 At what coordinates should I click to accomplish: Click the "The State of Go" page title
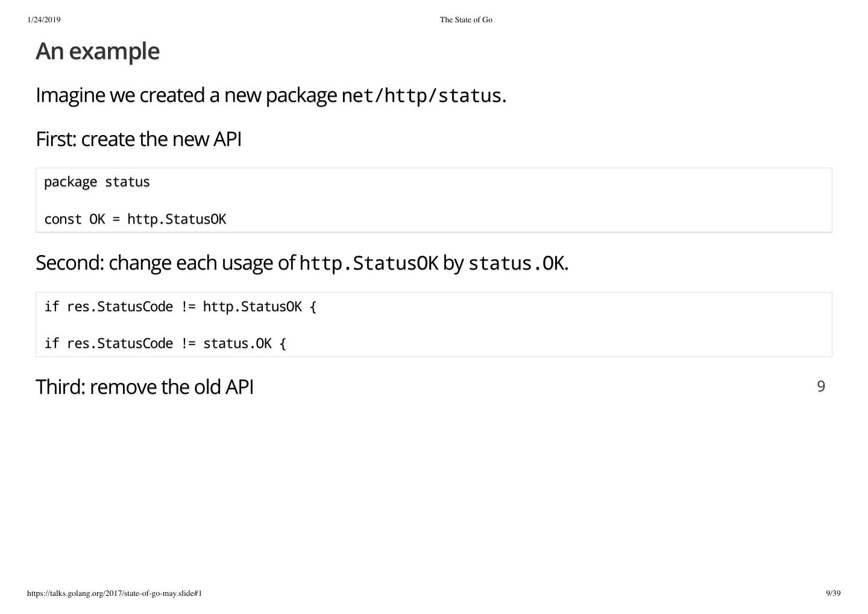(x=466, y=20)
